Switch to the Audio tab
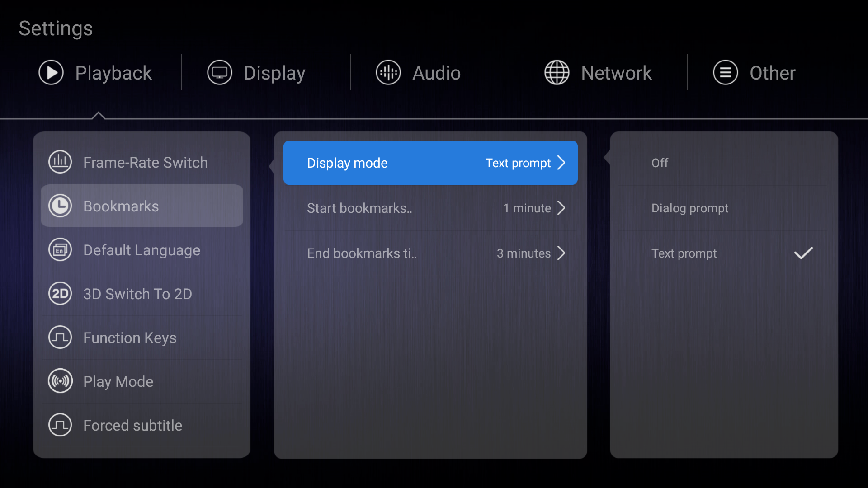868x488 pixels. pyautogui.click(x=436, y=73)
